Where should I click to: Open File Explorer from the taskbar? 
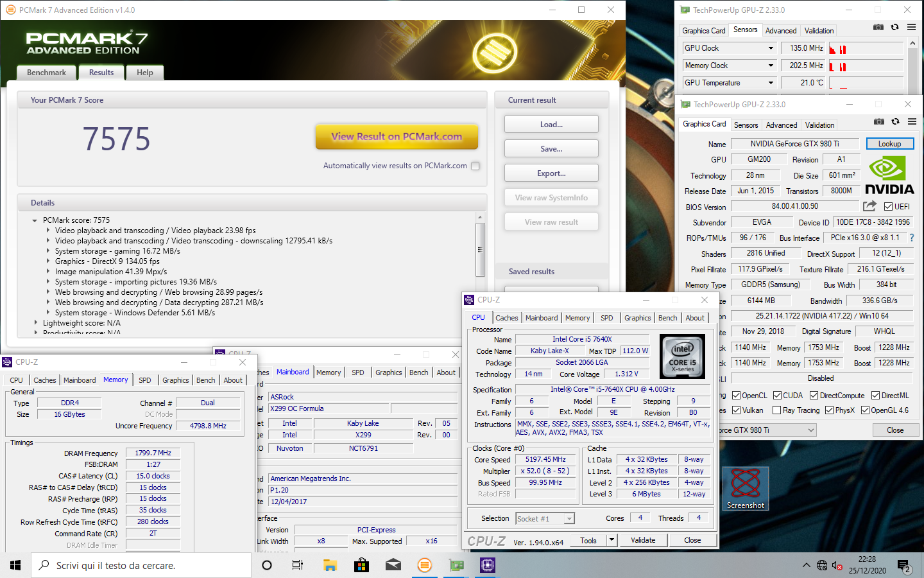pos(330,565)
